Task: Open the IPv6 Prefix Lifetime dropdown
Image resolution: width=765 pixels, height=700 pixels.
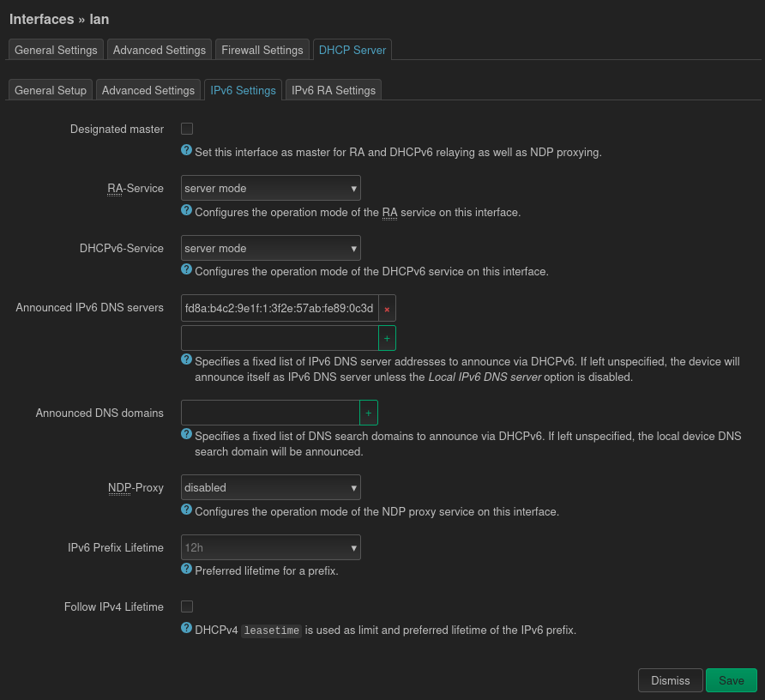Action: tap(270, 547)
